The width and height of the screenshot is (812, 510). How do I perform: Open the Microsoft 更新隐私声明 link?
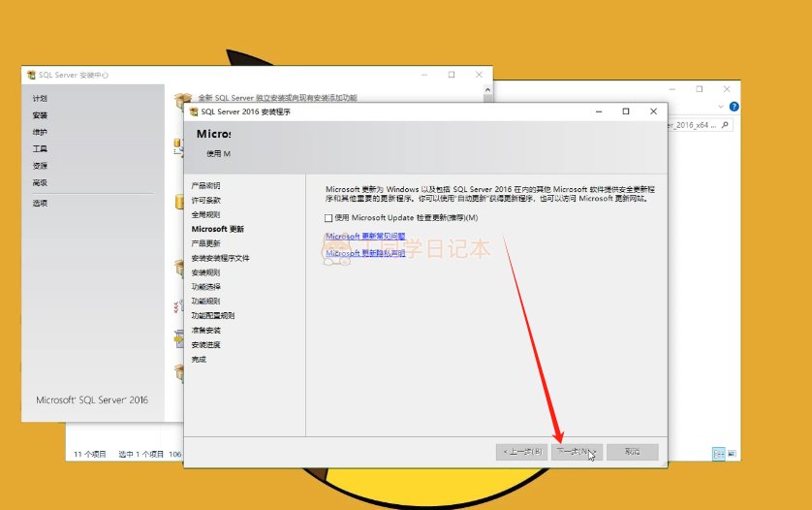pyautogui.click(x=365, y=253)
